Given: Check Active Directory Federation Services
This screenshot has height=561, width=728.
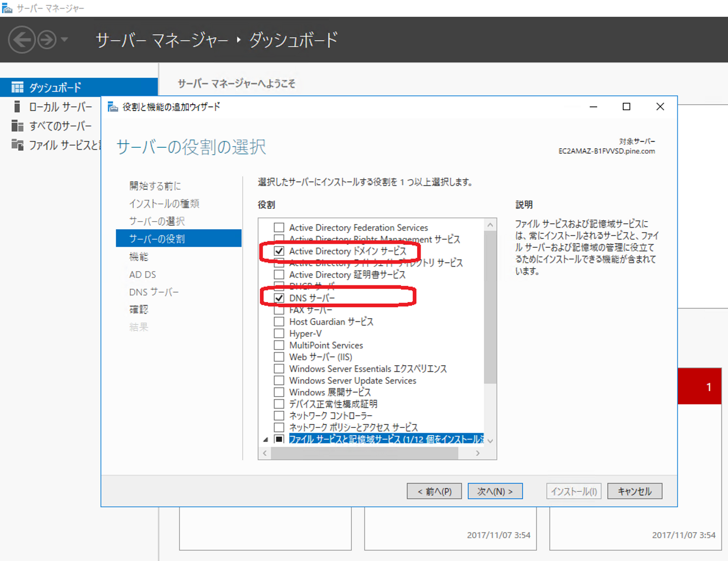Looking at the screenshot, I should point(279,228).
